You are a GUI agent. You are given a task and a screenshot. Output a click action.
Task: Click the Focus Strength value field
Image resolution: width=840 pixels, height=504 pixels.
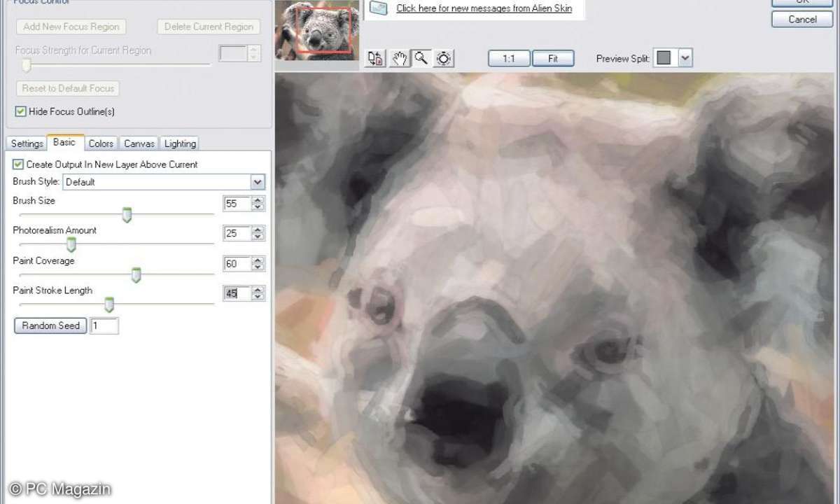233,53
